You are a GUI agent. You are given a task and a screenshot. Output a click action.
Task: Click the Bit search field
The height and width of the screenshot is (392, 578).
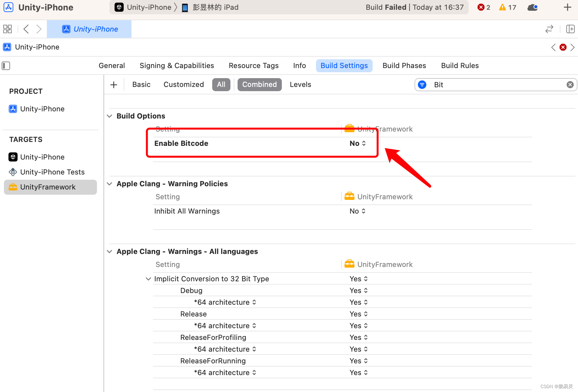pos(496,85)
